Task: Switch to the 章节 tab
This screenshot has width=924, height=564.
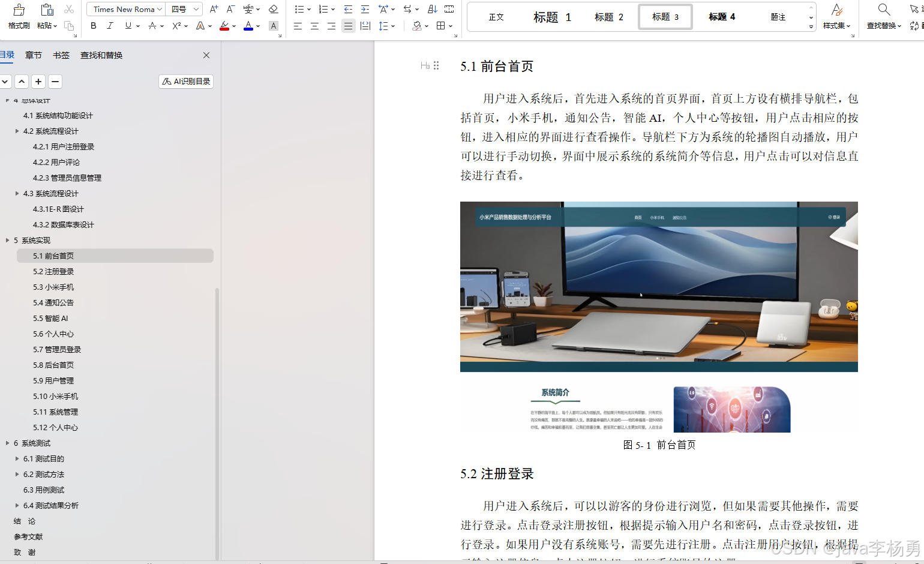Action: click(34, 55)
